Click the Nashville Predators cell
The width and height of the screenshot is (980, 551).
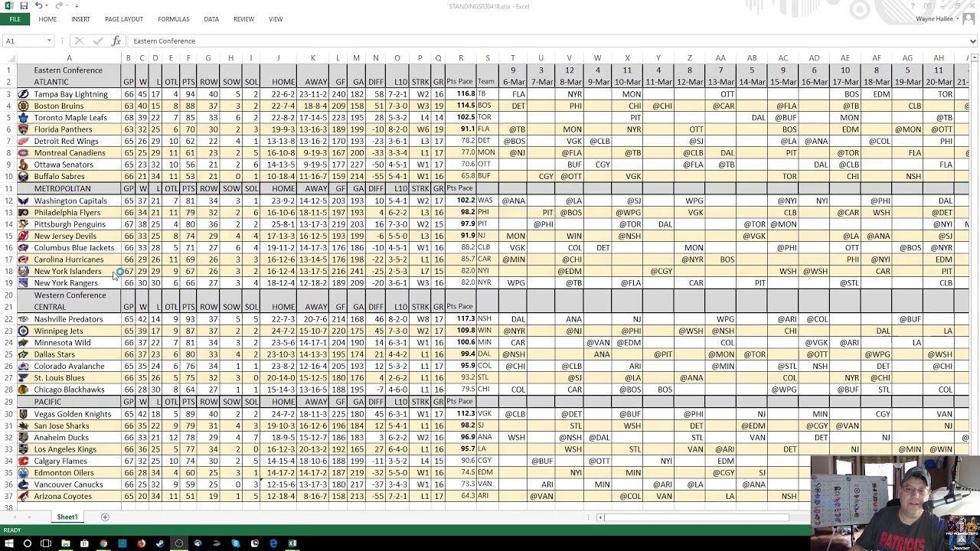(x=68, y=319)
